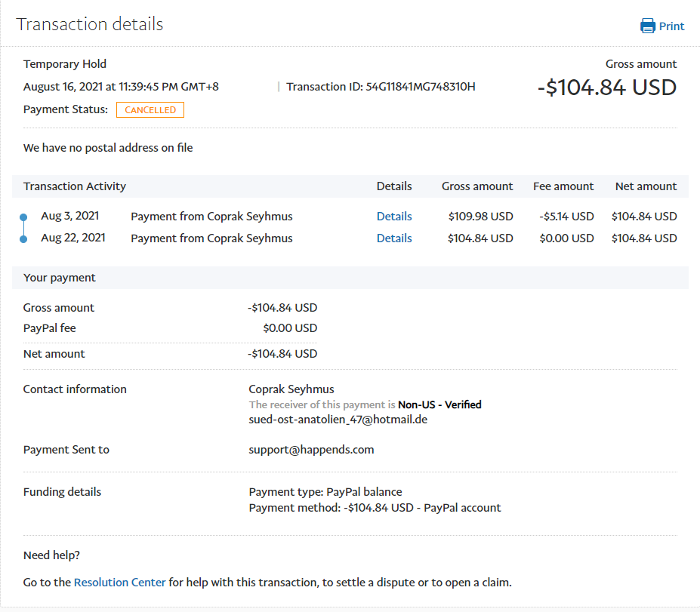The image size is (700, 612).
Task: Click the Transaction ID 54G11841MG748310H
Action: point(420,87)
